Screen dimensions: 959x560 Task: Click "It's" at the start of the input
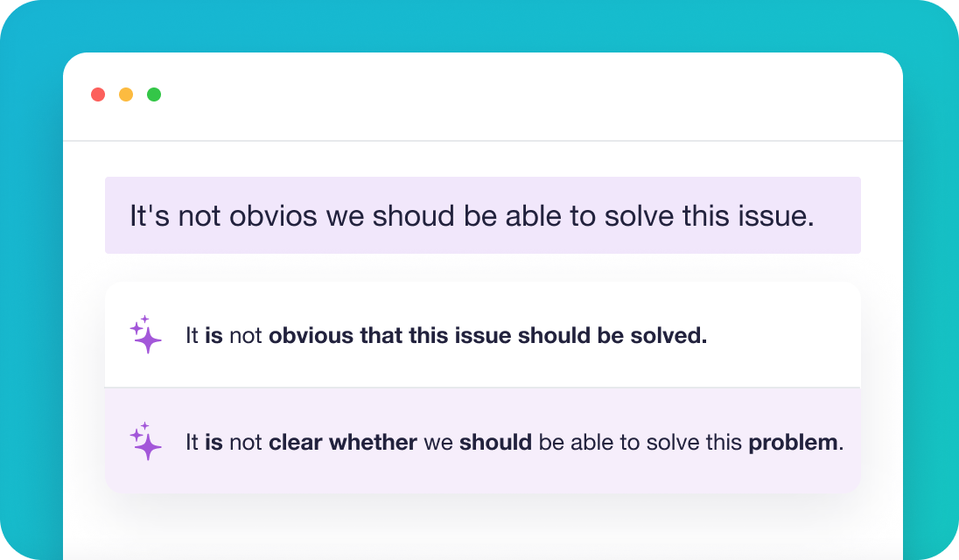point(149,216)
